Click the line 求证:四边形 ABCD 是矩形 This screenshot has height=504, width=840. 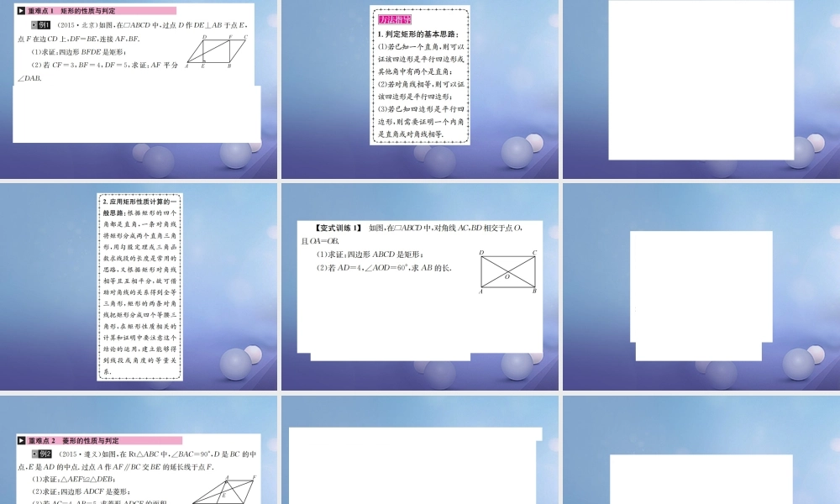[x=370, y=255]
